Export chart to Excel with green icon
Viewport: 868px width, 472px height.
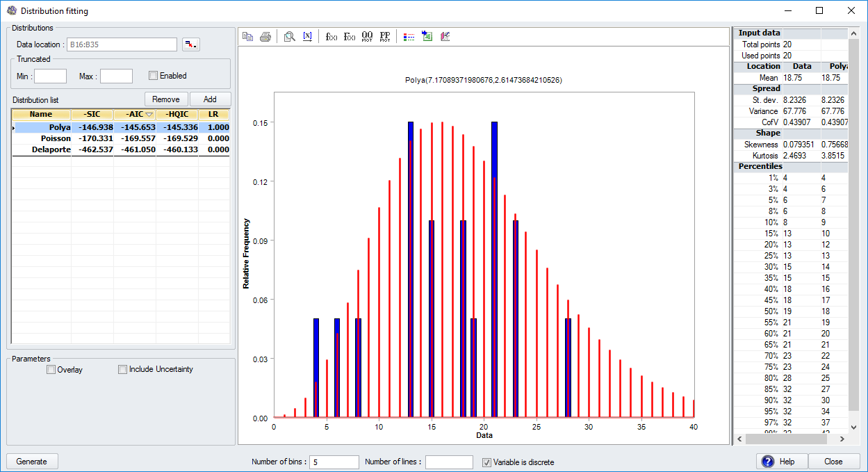pos(427,36)
